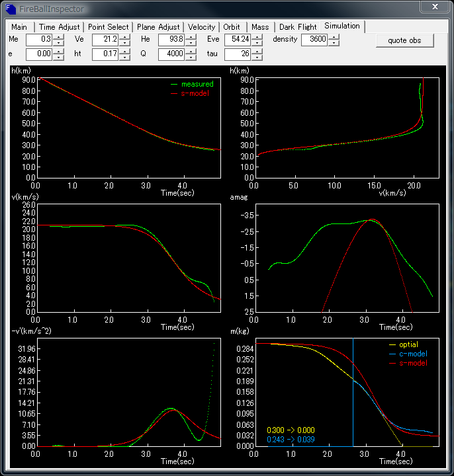Image resolution: width=454 pixels, height=476 pixels.
Task: Decrease the He value with down arrow
Action: (191, 43)
